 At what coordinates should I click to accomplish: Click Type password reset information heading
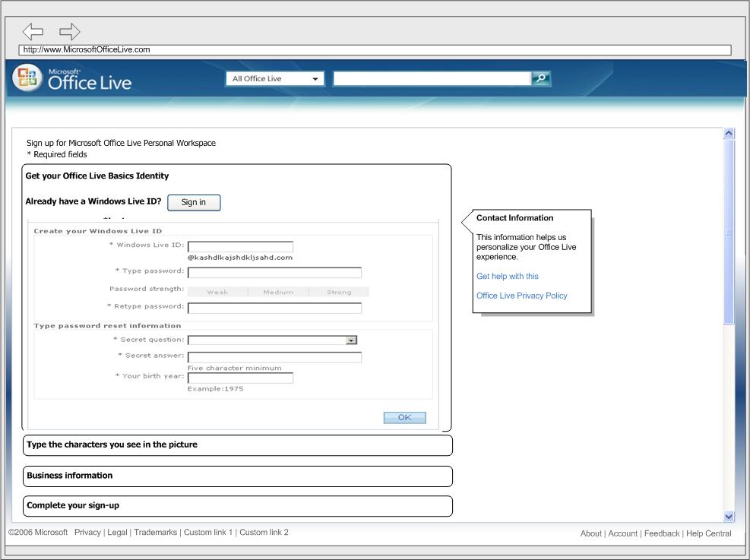pos(107,326)
